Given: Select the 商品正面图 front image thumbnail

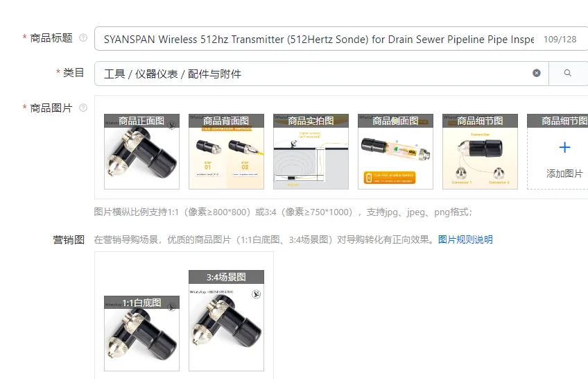Looking at the screenshot, I should click(x=141, y=151).
